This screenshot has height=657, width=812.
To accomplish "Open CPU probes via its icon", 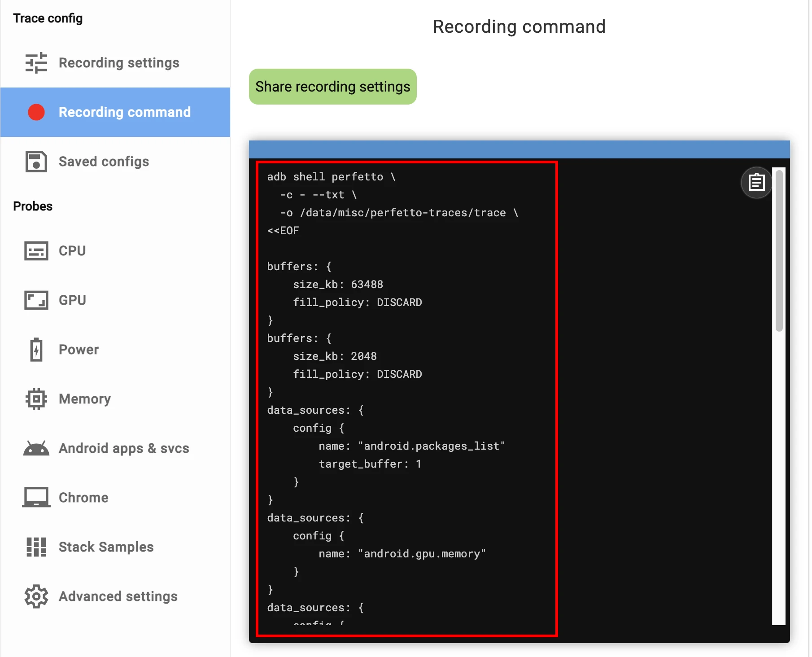I will [36, 251].
